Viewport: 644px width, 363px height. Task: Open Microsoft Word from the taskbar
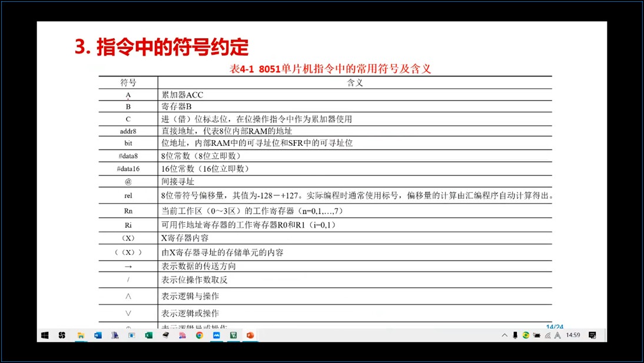[x=98, y=335]
